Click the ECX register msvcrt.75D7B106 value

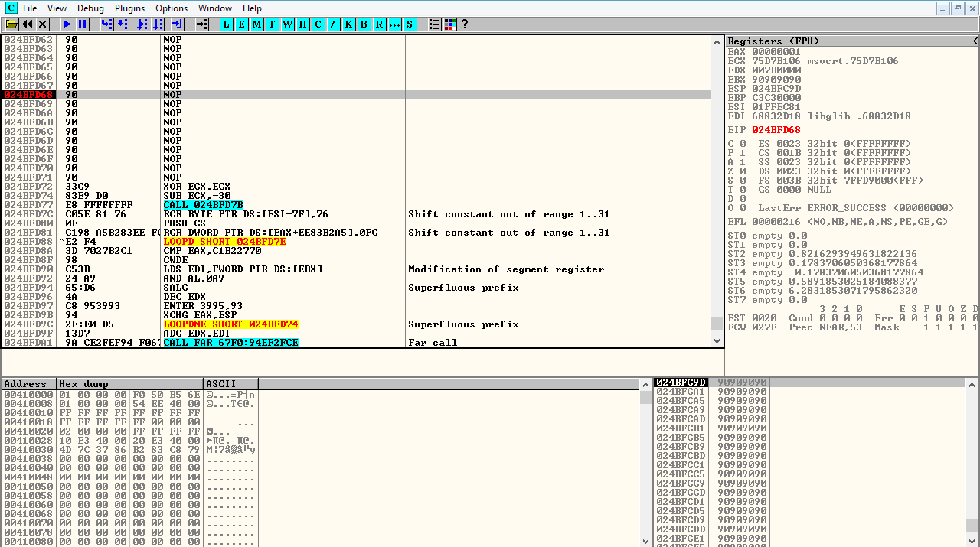point(853,61)
